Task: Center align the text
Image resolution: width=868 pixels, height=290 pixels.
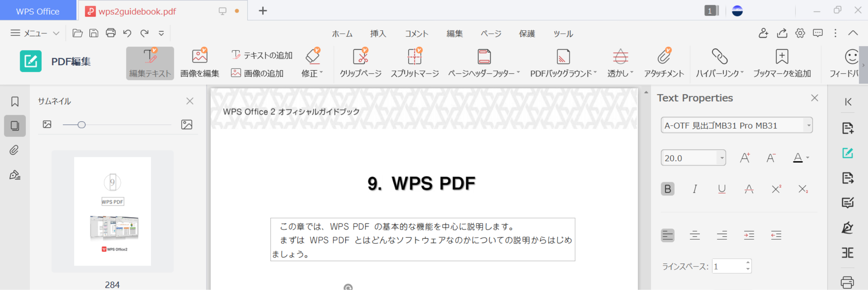Action: 694,235
